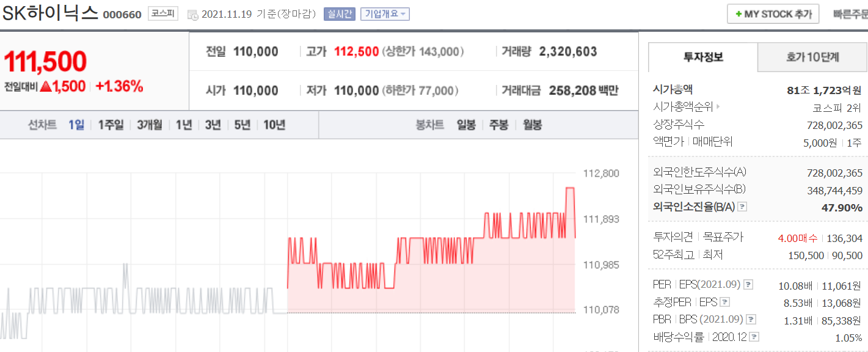Click the 저가 value 110,000
This screenshot has height=352, width=868.
tap(357, 91)
